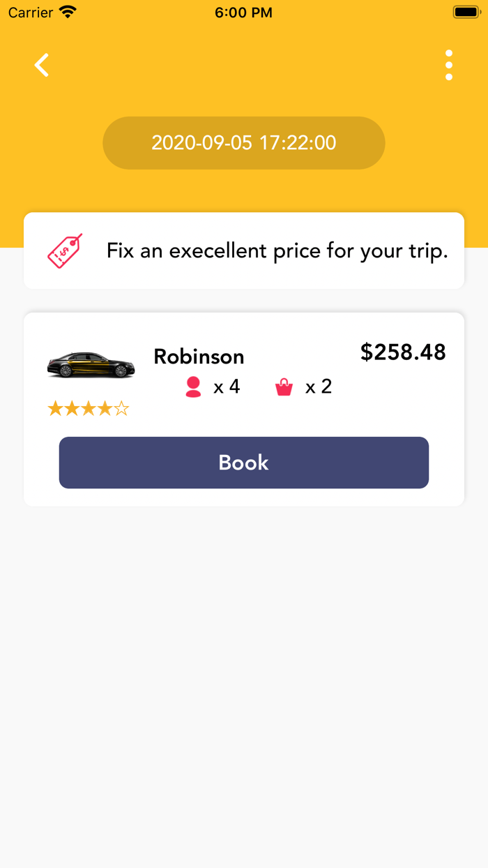Screen dimensions: 488x868
Task: Select the fare price $258.48
Action: 403,352
